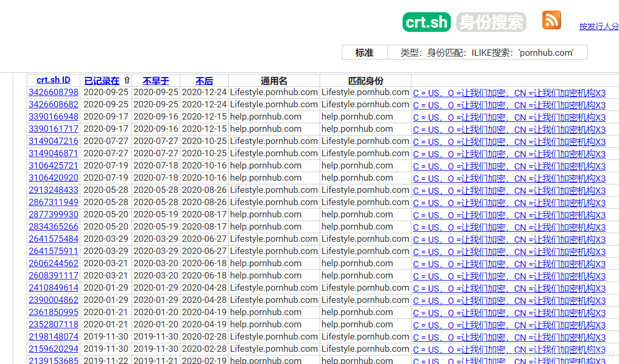Viewport: 619px width, 364px height.
Task: Open issuer link in row 2410849614
Action: click(x=509, y=289)
